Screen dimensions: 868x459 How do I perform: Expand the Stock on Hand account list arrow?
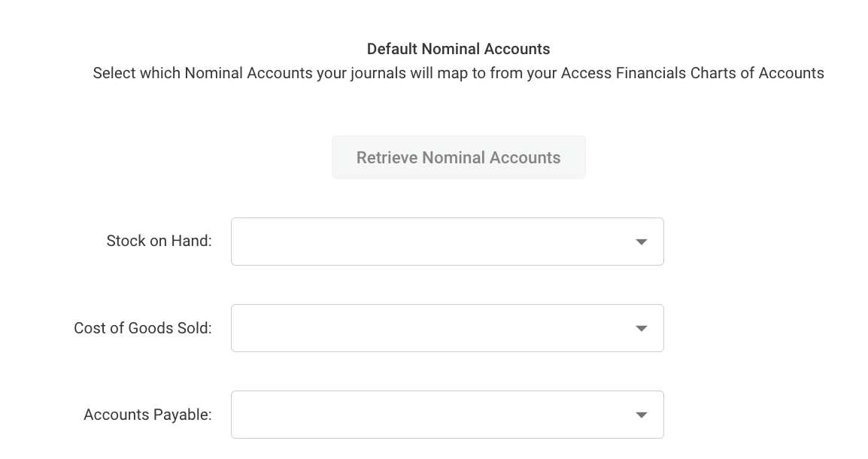click(x=641, y=241)
